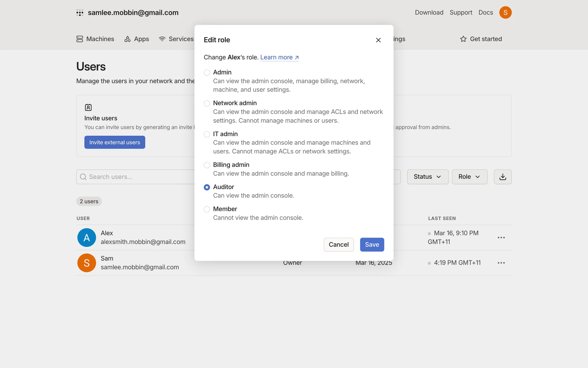Screen dimensions: 588x368
Task: Open the three-dot menu for Sam
Action: (x=501, y=263)
